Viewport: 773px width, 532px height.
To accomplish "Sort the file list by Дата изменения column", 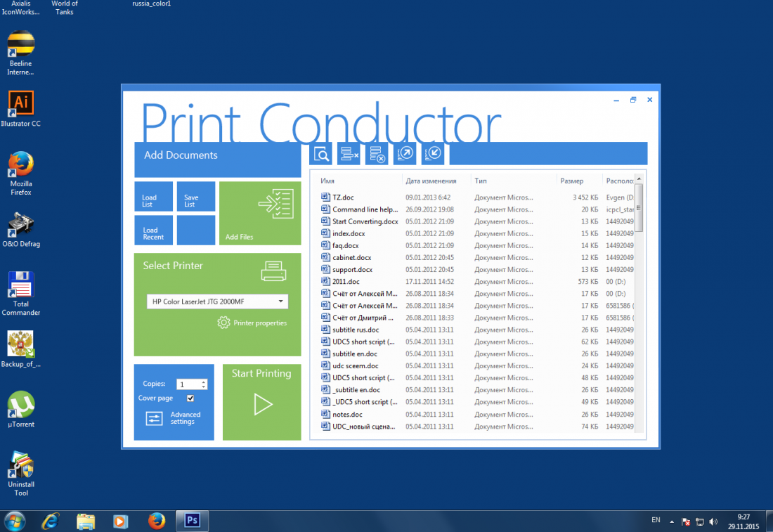I will [431, 181].
